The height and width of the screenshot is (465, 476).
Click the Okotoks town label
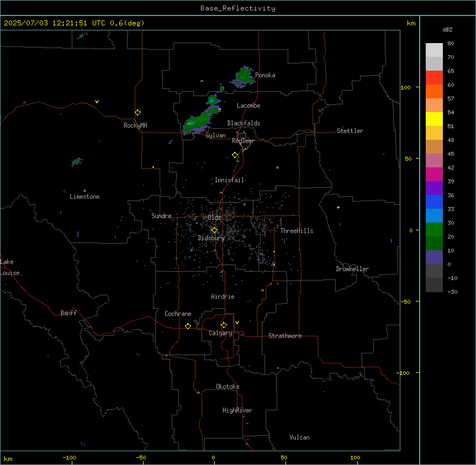pos(228,387)
